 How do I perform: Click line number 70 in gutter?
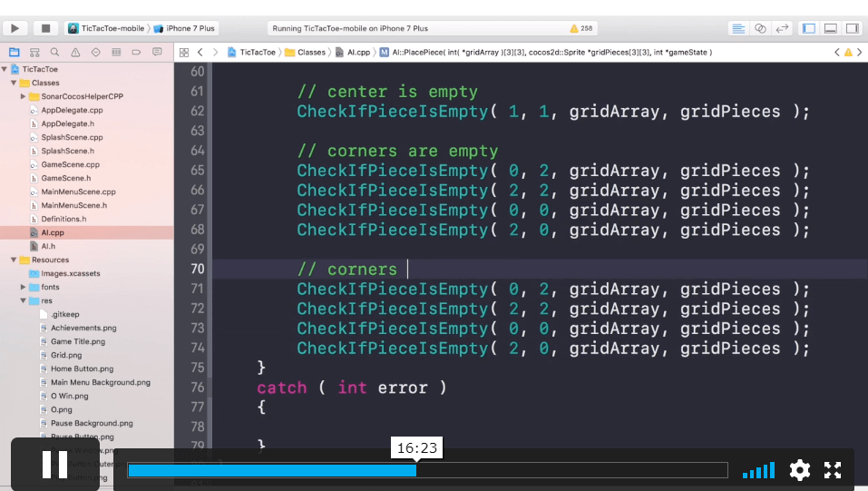pos(198,269)
